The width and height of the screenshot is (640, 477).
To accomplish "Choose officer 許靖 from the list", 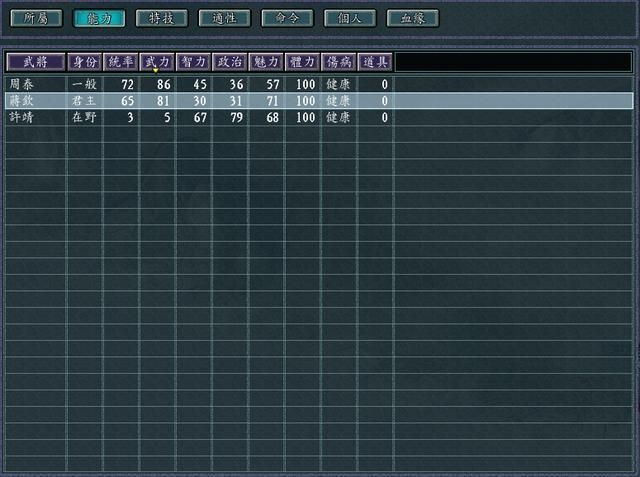I will click(21, 118).
